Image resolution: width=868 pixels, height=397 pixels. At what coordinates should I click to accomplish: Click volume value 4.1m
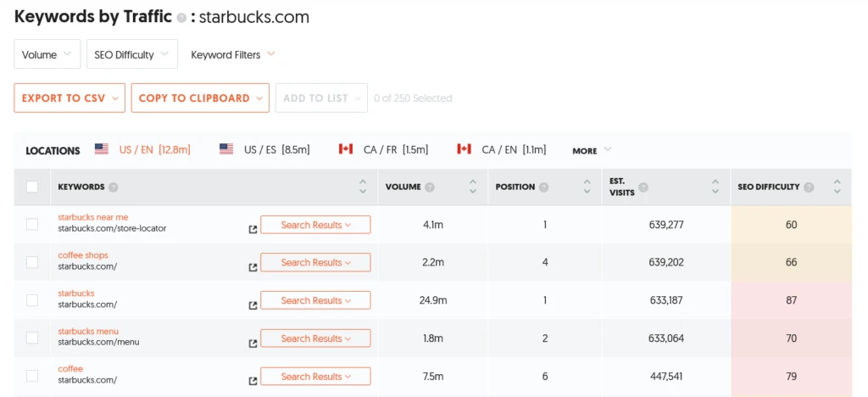click(433, 225)
